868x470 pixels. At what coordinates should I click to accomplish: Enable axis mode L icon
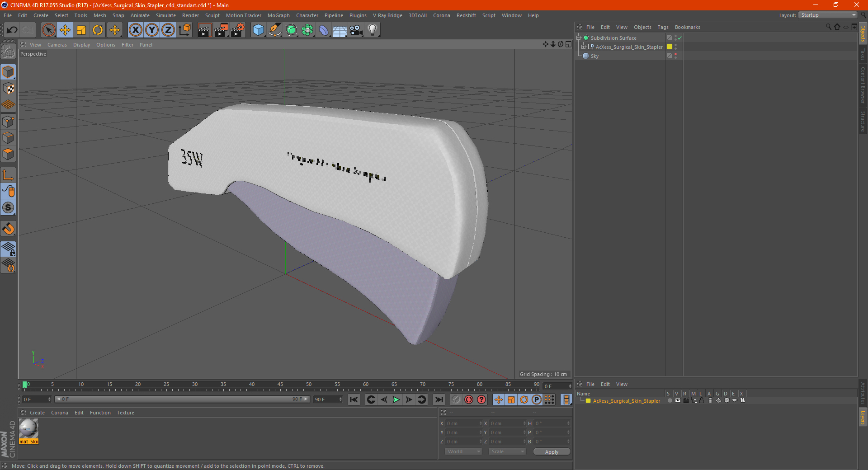[x=8, y=174]
